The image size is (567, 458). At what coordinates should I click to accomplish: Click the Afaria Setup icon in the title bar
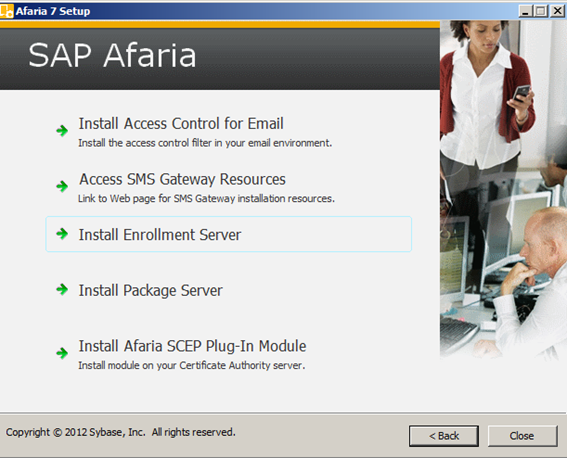pyautogui.click(x=7, y=11)
